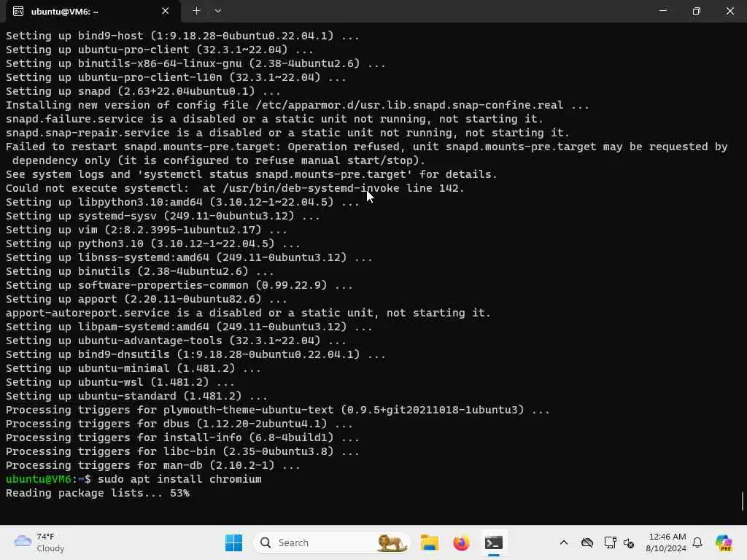Open the display tray icon

(x=610, y=542)
